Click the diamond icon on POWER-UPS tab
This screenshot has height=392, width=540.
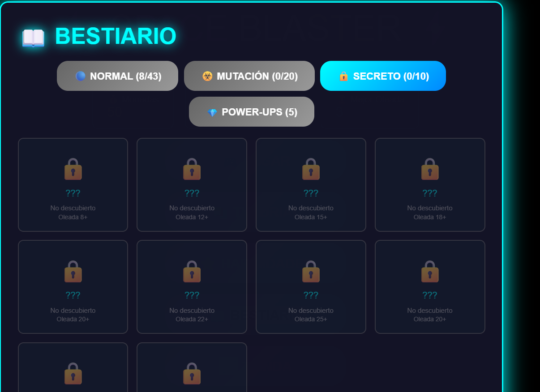click(x=212, y=112)
